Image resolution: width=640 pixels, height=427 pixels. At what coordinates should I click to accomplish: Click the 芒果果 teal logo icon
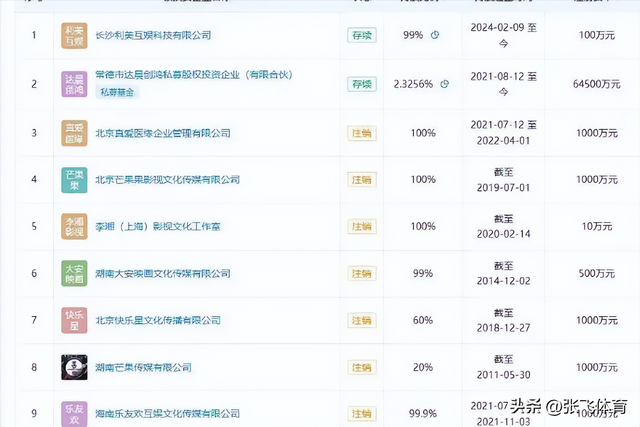[x=74, y=180]
